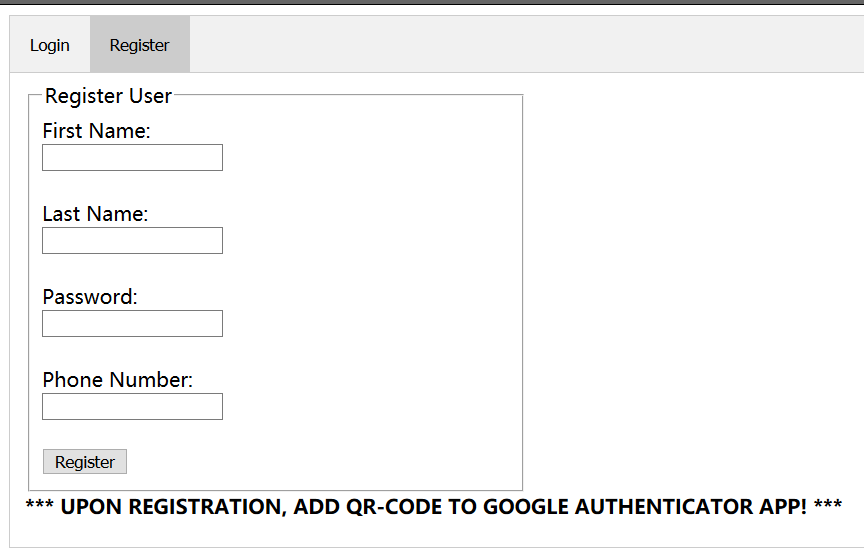Image resolution: width=864 pixels, height=557 pixels.
Task: Click the "First Name:" label text
Action: coord(96,131)
